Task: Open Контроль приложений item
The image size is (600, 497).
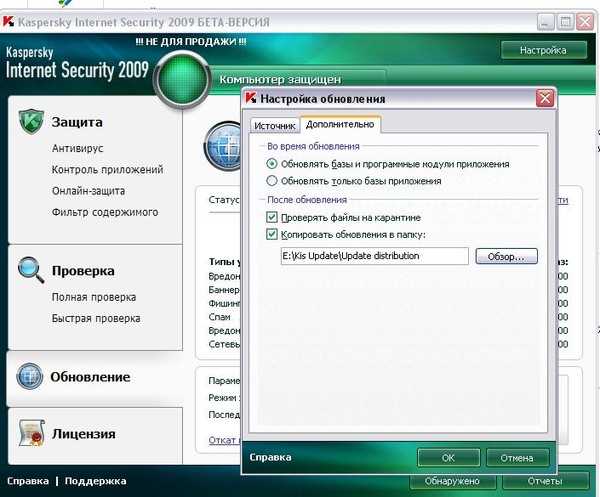Action: 108,169
